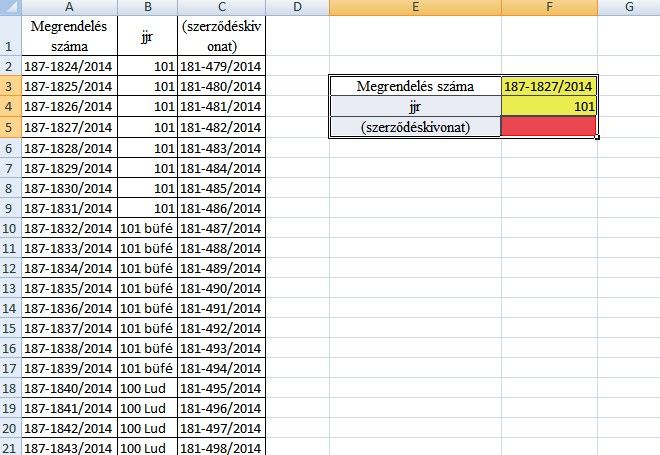Click cell 187-1842/2014
660x455 pixels.
click(69, 428)
